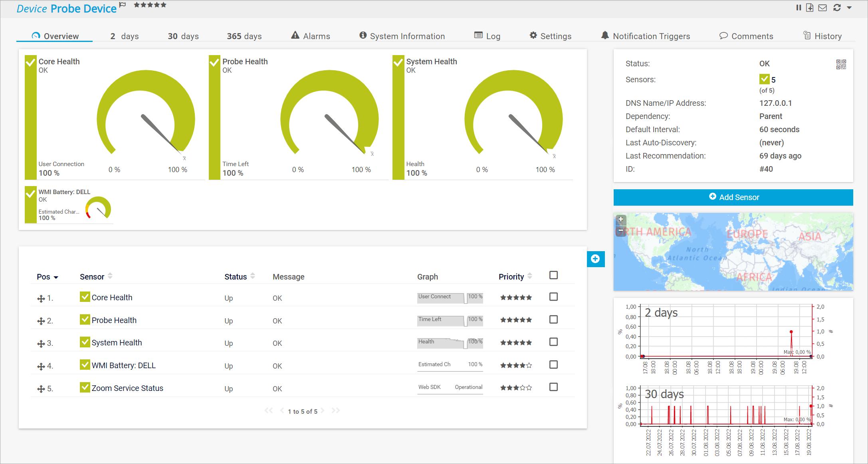The width and height of the screenshot is (868, 464).
Task: Sort table by Sensor column
Action: (x=96, y=277)
